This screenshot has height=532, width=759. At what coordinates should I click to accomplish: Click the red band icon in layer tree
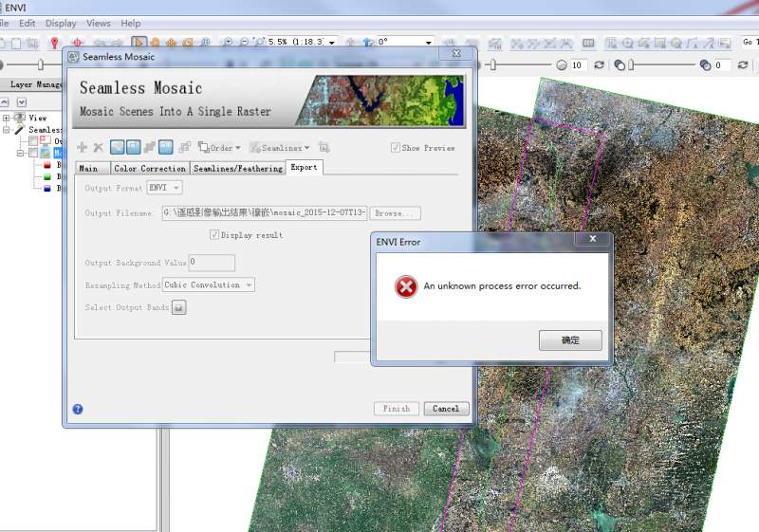(x=46, y=165)
